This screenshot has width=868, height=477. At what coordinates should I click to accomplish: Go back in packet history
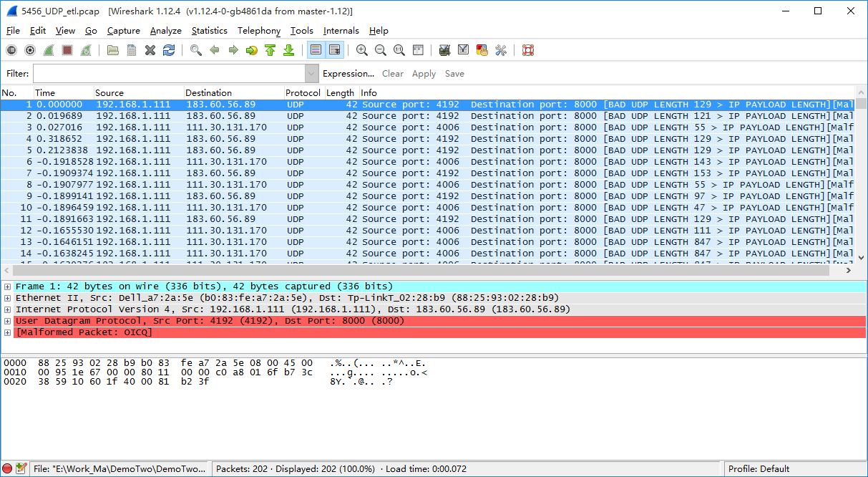click(x=215, y=50)
